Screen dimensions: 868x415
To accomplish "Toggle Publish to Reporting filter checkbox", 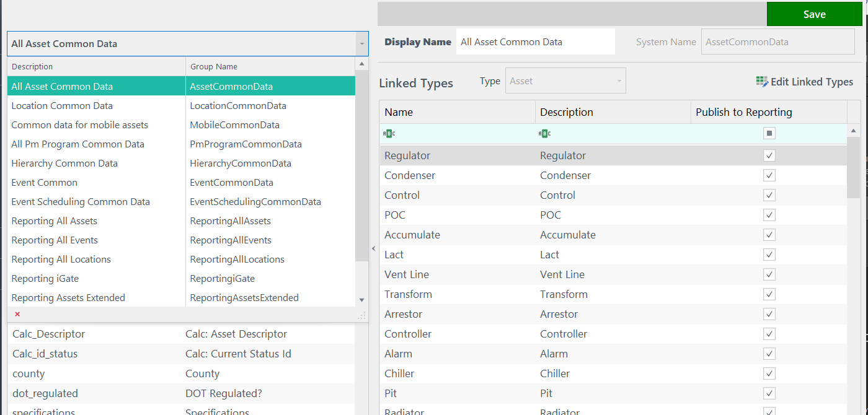I will [x=769, y=133].
